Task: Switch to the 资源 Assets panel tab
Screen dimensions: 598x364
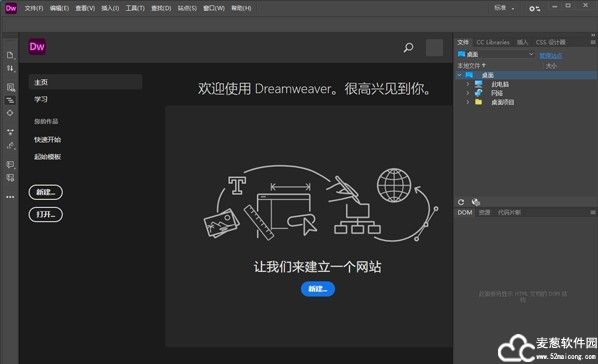Action: (x=484, y=212)
